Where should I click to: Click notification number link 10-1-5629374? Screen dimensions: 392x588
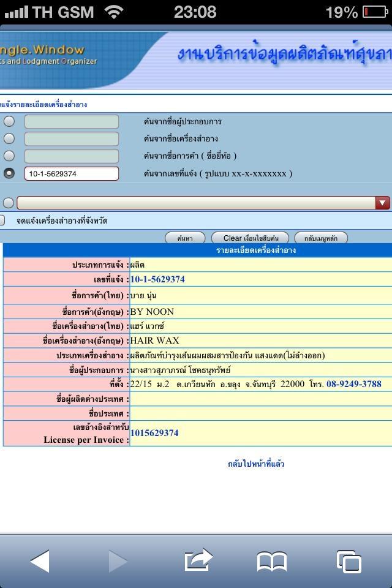pos(157,279)
